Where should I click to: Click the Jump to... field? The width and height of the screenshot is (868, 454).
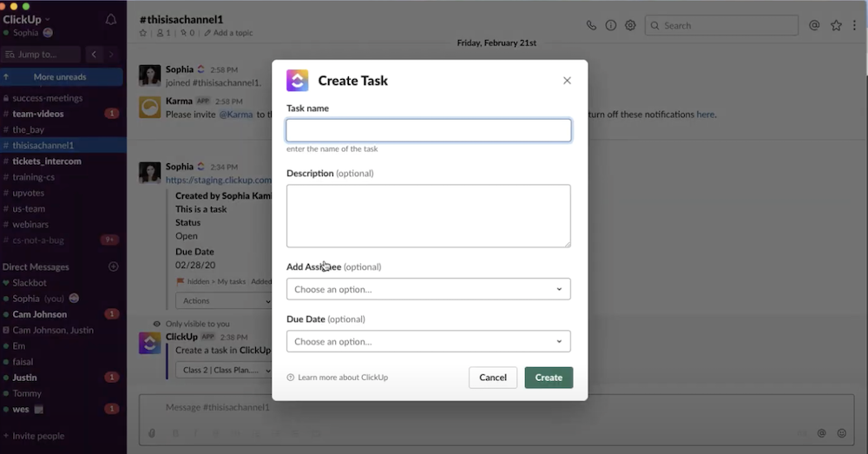click(x=41, y=55)
